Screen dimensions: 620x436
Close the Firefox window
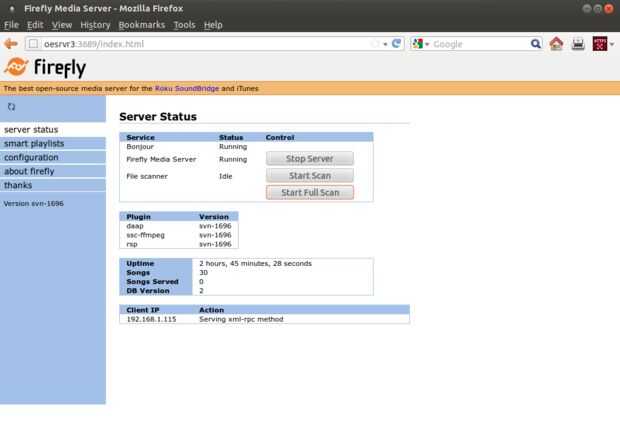(609, 8)
